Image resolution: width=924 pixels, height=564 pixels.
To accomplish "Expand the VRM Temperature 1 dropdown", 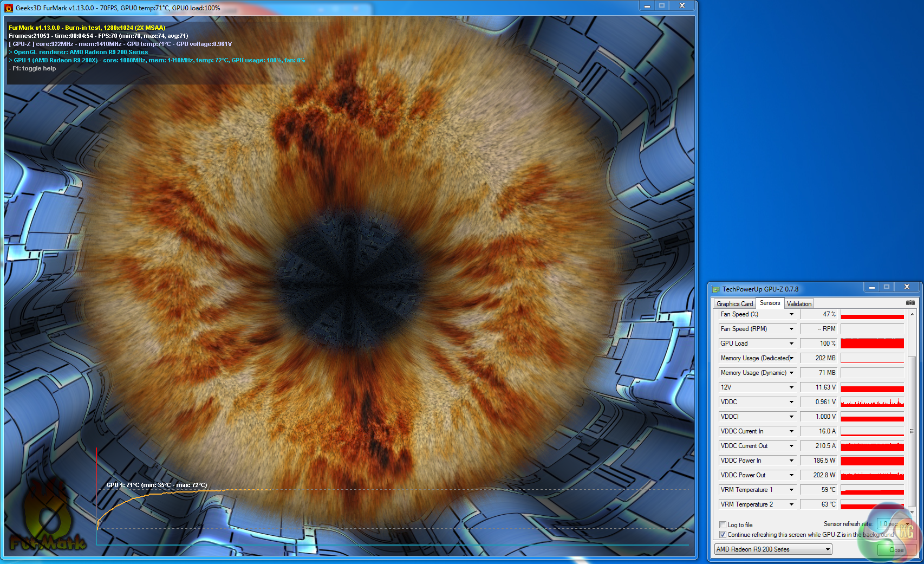I will click(x=791, y=490).
